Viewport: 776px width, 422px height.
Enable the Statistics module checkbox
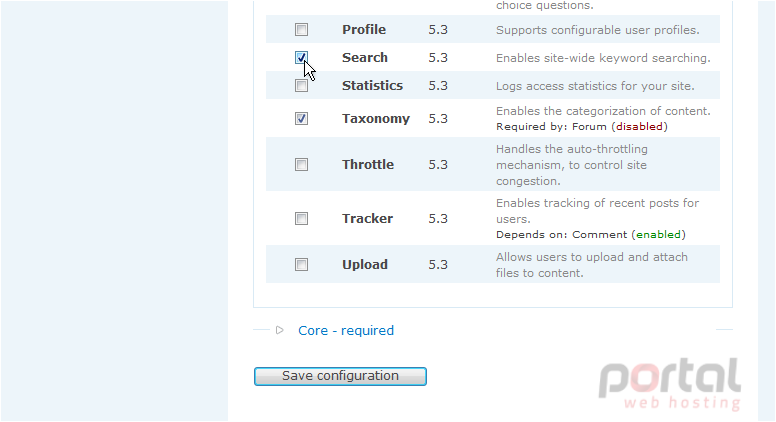pos(301,86)
